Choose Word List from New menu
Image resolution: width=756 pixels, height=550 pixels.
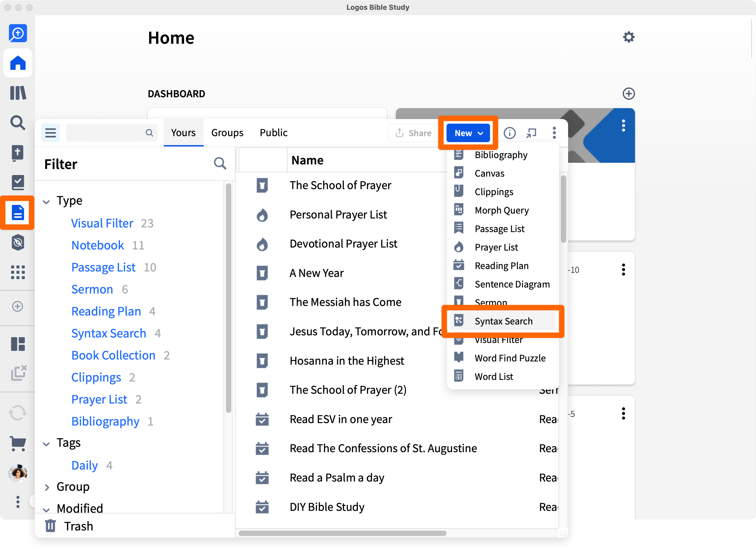point(503,376)
